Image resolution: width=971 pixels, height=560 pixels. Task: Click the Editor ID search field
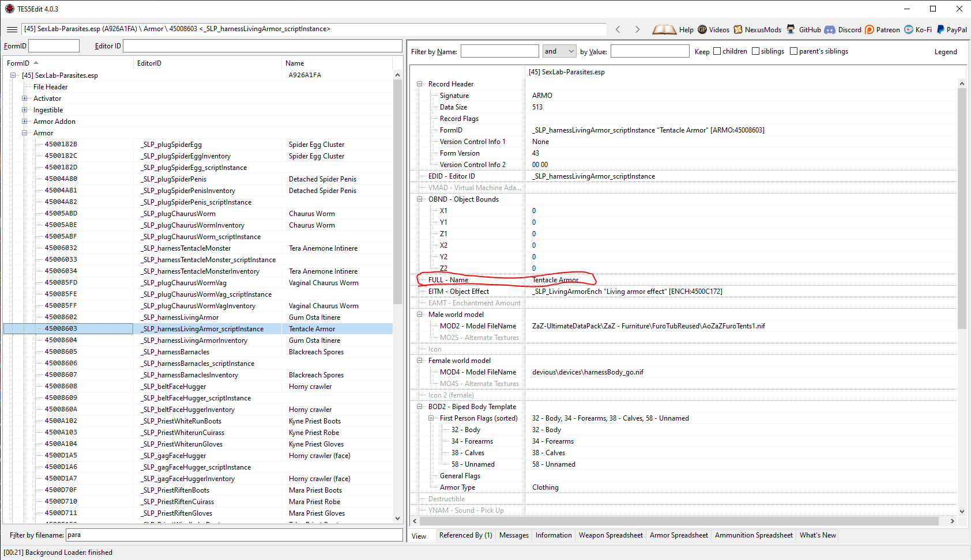[262, 46]
